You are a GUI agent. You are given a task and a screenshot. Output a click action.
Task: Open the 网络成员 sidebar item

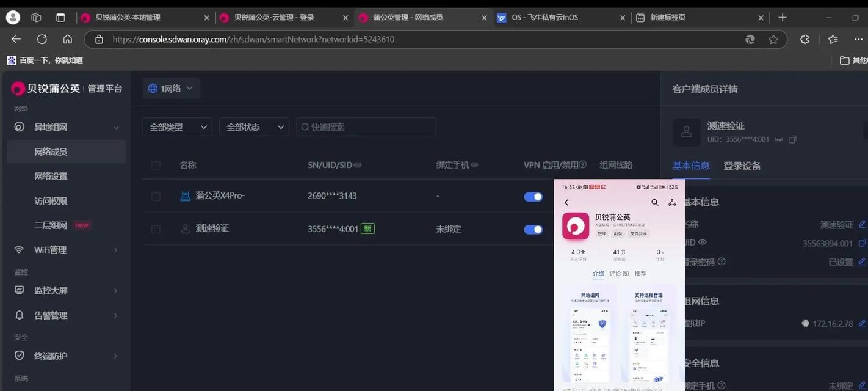[x=67, y=152]
